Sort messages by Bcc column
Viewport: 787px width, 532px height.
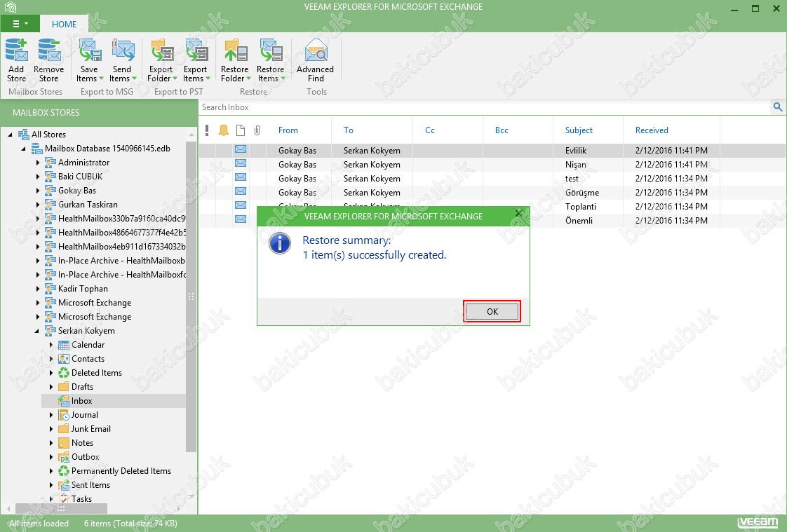[502, 130]
